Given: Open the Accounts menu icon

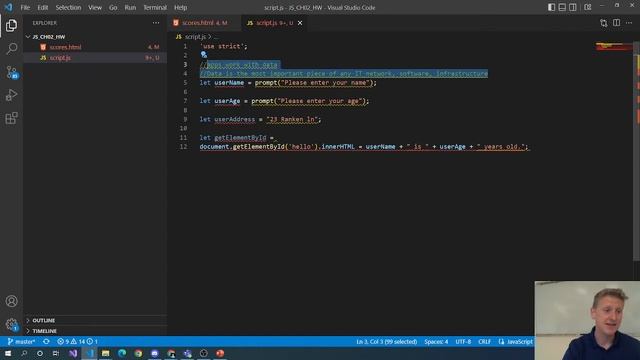Looking at the screenshot, I should [x=11, y=301].
